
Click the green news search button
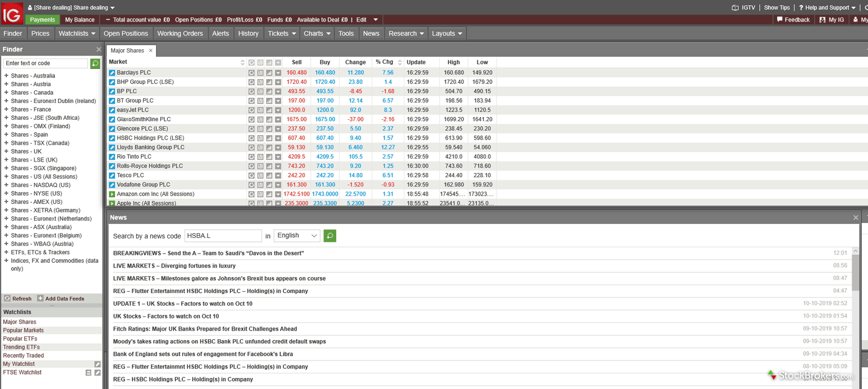330,236
